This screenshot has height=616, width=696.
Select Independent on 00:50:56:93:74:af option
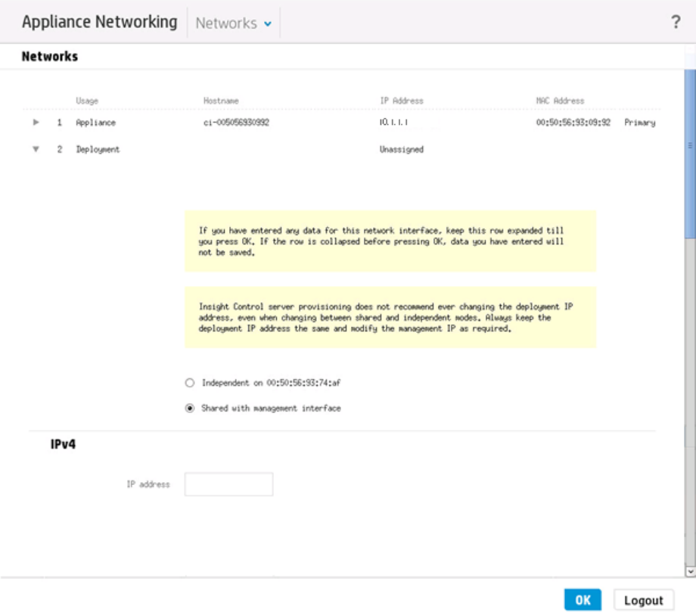point(190,383)
